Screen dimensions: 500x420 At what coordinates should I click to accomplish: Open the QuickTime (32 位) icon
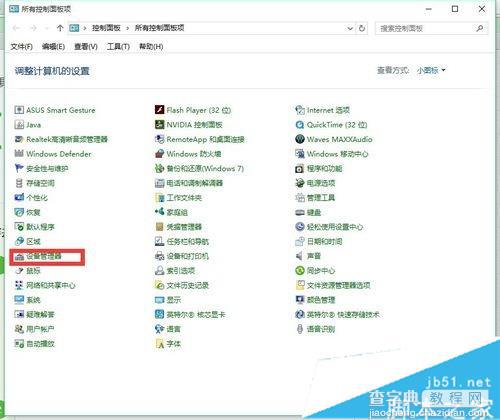coord(300,125)
